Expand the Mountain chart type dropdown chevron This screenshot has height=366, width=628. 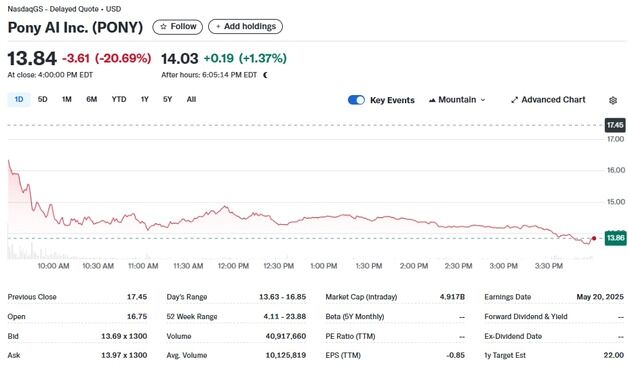point(483,100)
